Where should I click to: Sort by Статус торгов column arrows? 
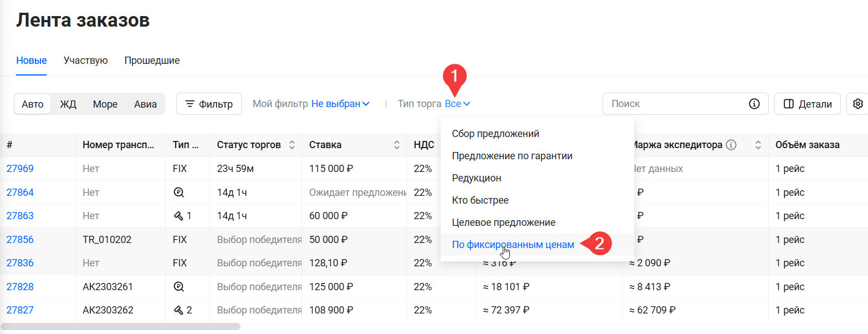tap(292, 145)
